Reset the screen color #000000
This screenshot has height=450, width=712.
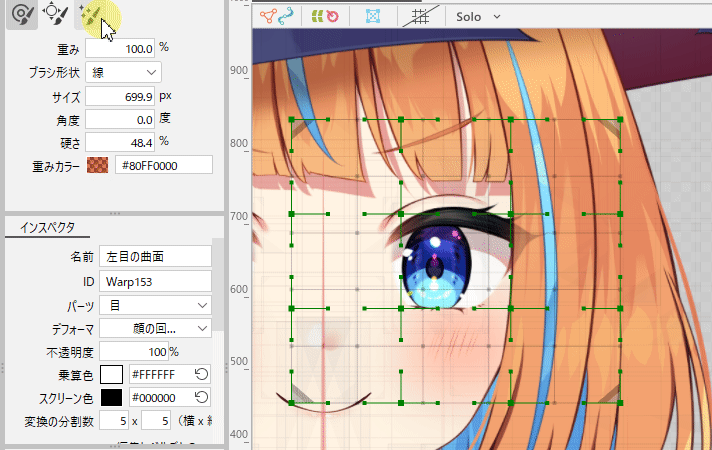(201, 397)
